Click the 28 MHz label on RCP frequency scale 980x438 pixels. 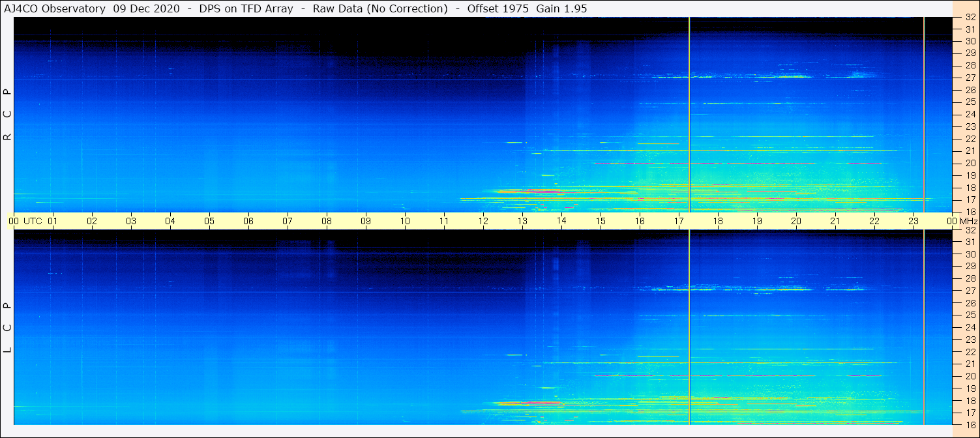click(970, 65)
